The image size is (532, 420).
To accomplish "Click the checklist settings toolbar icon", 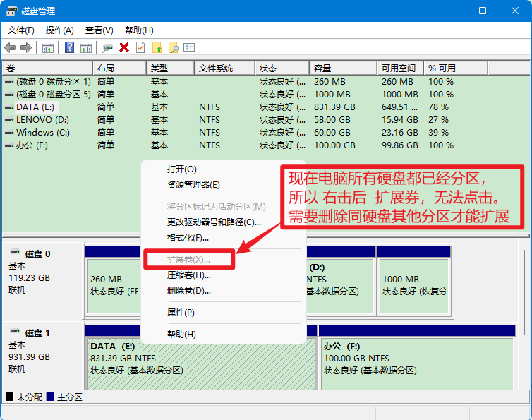I will click(189, 47).
